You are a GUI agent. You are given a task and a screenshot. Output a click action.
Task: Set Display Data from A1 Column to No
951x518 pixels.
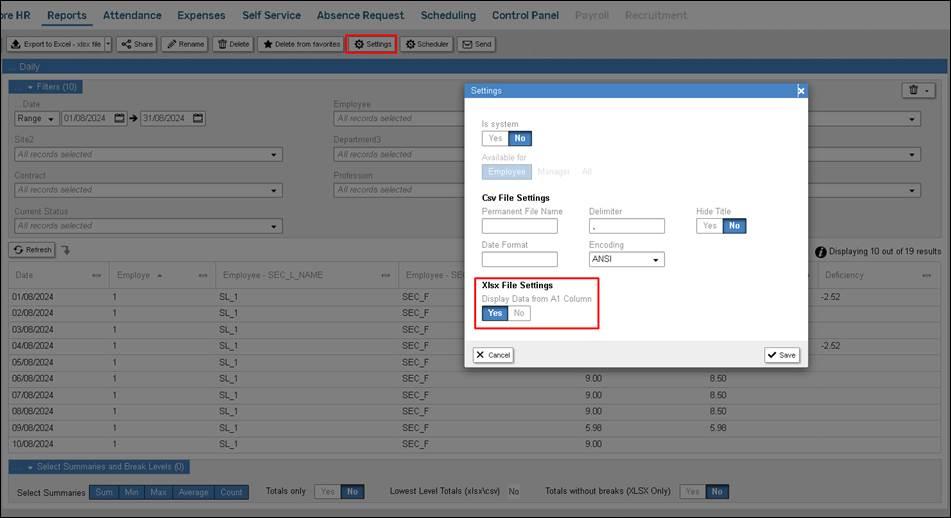click(x=519, y=313)
